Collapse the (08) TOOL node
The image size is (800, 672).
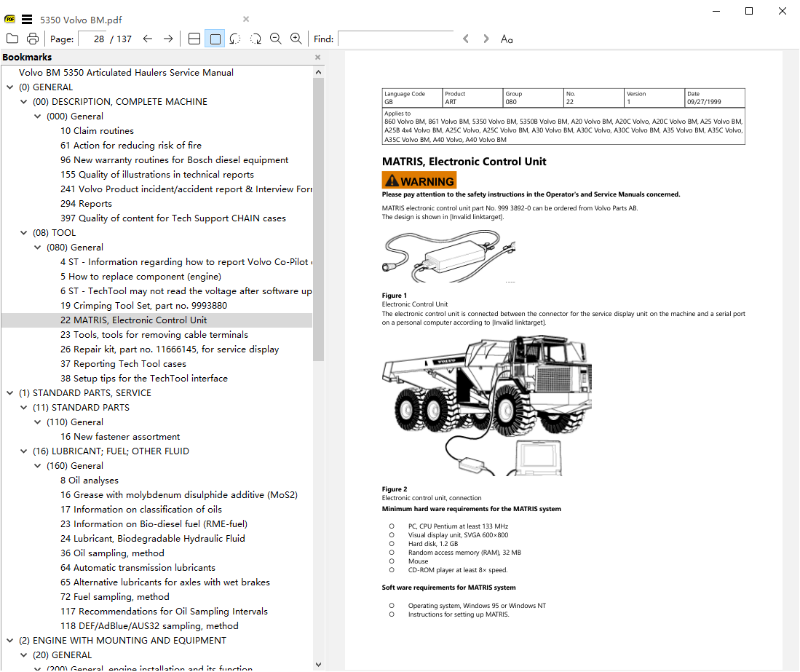tap(23, 233)
